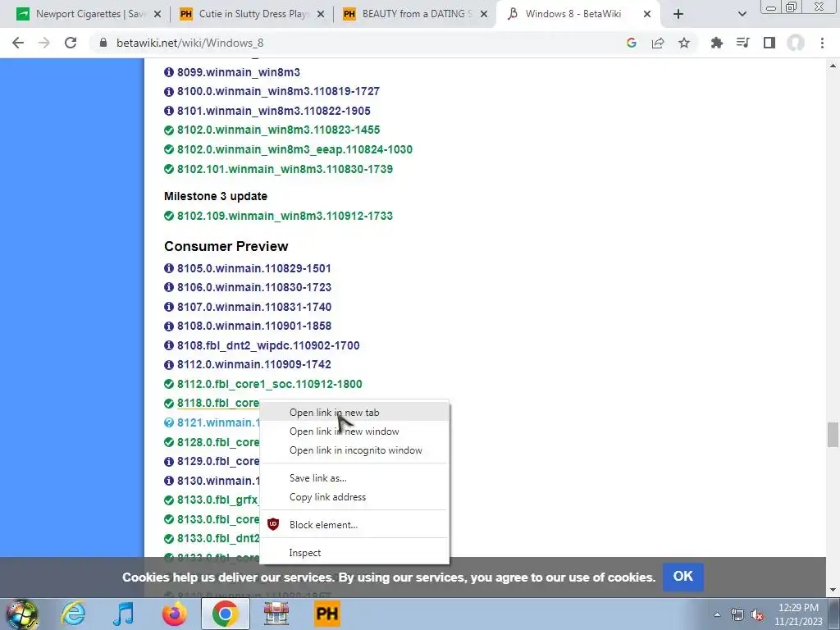Screen dimensions: 840x630
Task: Open the Windows Start button
Action: coord(21,614)
